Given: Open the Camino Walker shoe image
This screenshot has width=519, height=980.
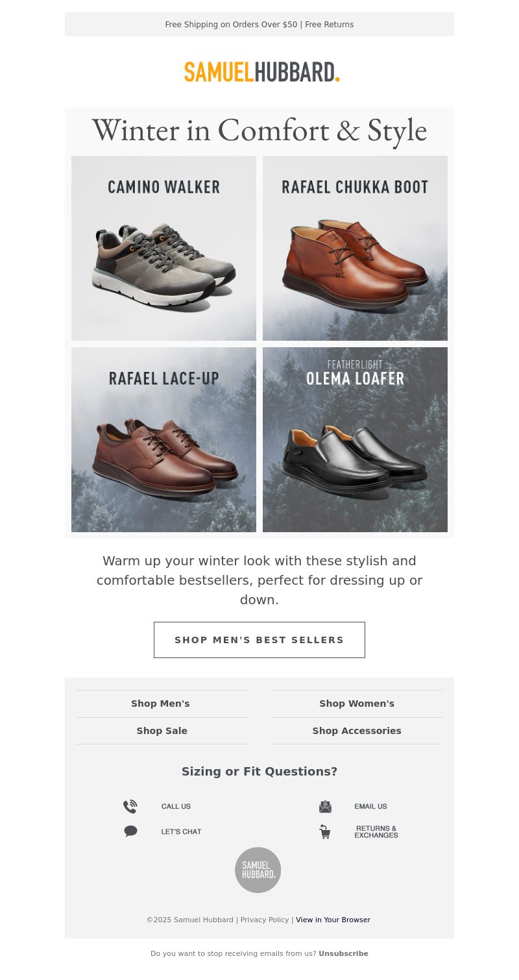Looking at the screenshot, I should coord(163,248).
